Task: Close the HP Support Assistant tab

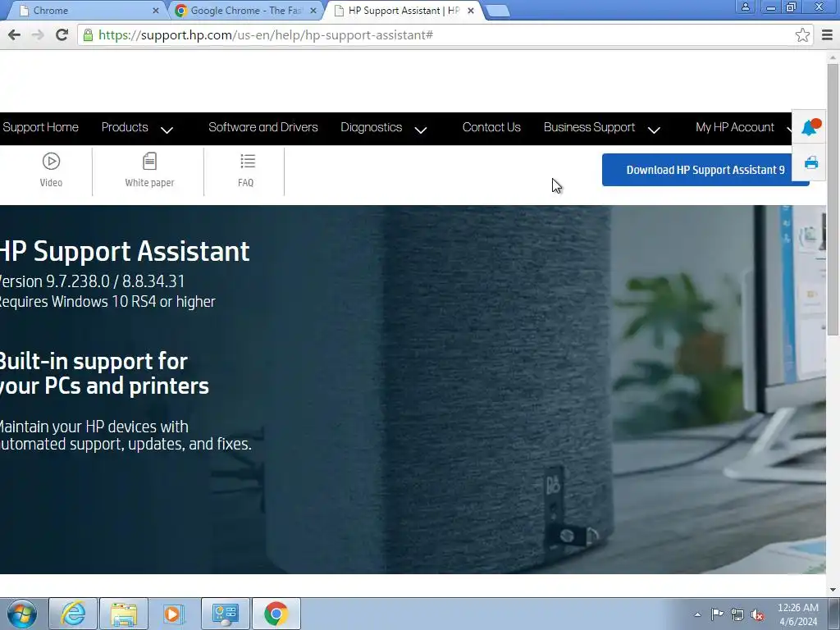Action: [x=470, y=10]
